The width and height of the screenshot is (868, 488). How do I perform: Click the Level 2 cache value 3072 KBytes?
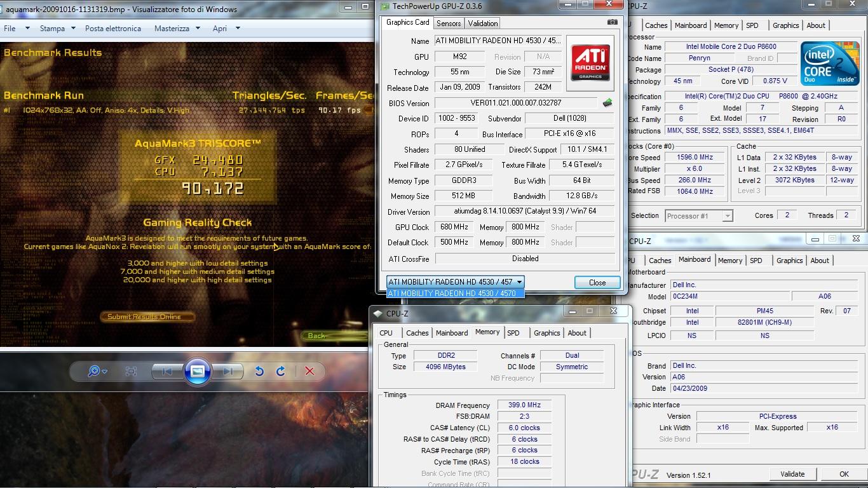click(x=794, y=180)
